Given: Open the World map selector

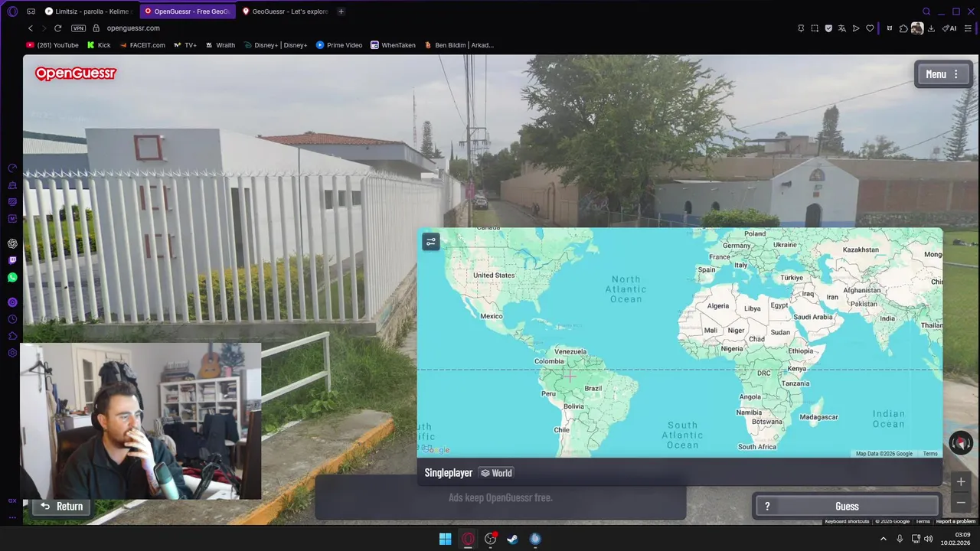Looking at the screenshot, I should (x=496, y=473).
